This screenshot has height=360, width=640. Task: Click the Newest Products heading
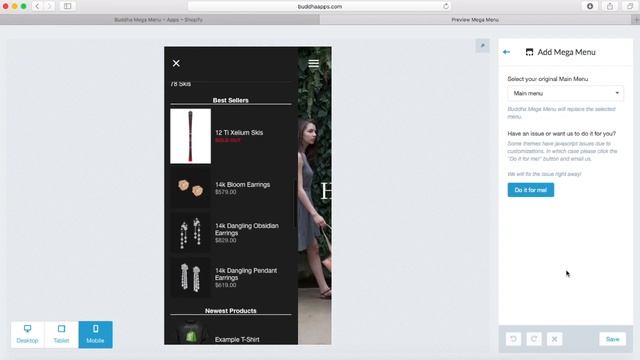(x=231, y=311)
